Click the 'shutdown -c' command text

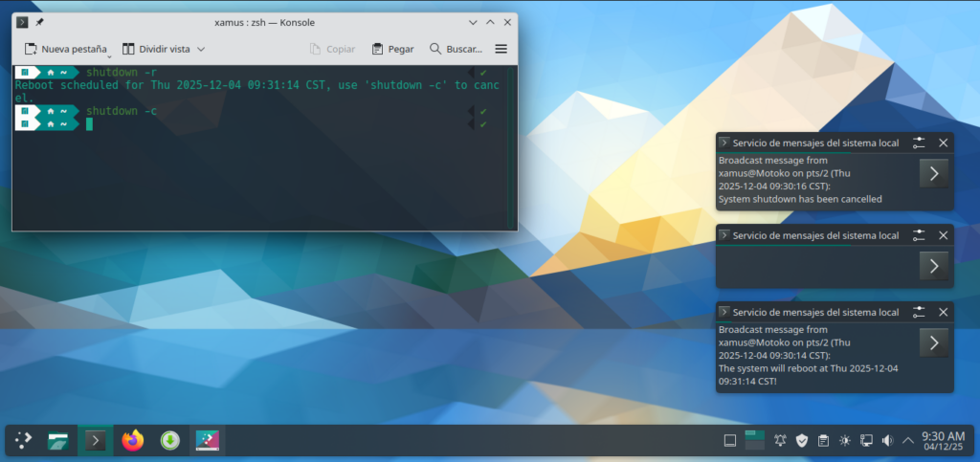tap(122, 111)
